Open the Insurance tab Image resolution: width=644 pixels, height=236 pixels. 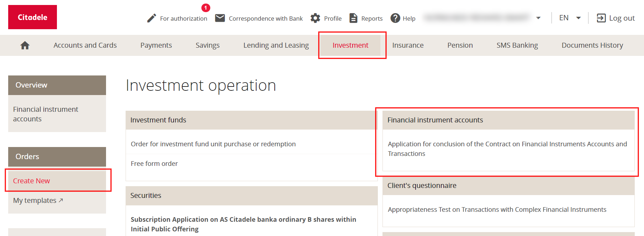[x=408, y=45]
